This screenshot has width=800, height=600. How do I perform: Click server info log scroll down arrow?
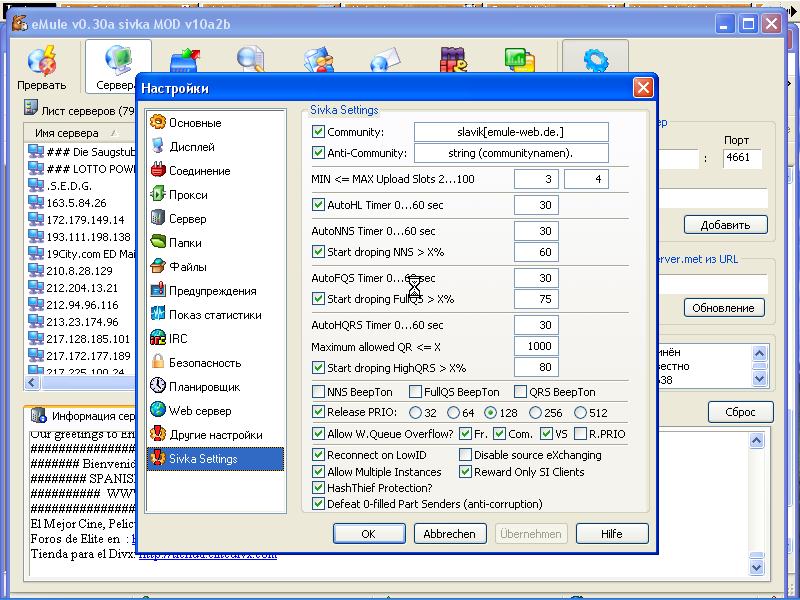click(757, 566)
